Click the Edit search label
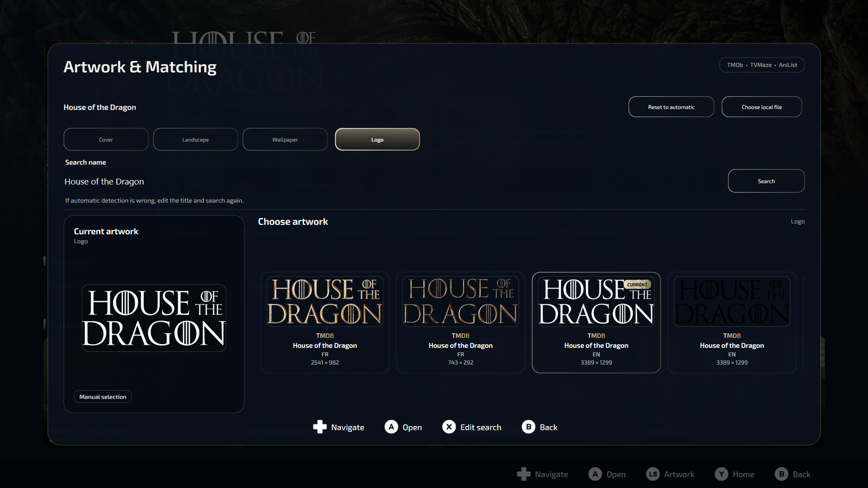The height and width of the screenshot is (488, 868). [481, 427]
